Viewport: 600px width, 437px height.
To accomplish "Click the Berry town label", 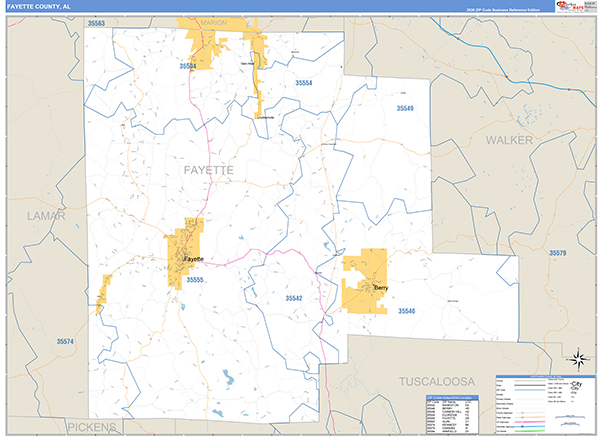I will (381, 288).
